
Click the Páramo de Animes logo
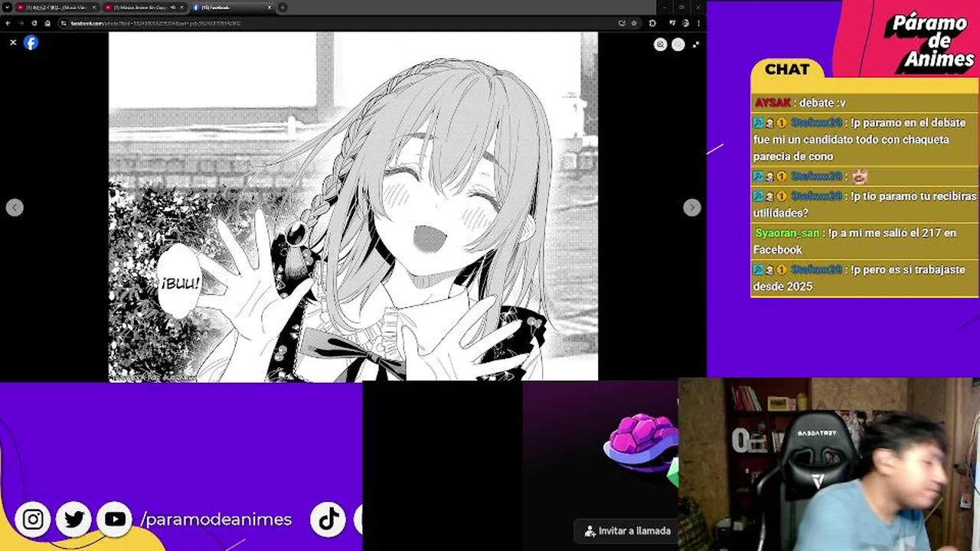929,41
